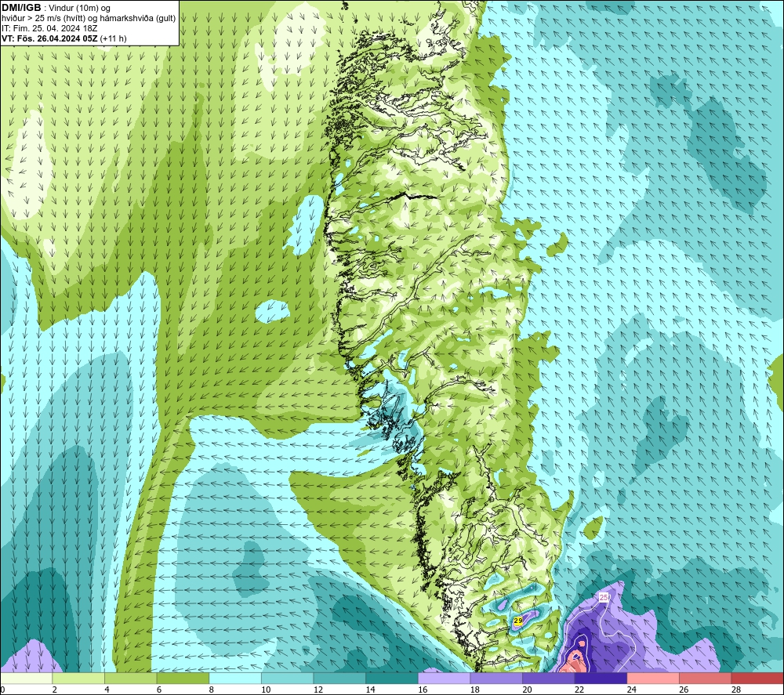
Task: Click the DMI/IGB title text
Action: (x=21, y=8)
